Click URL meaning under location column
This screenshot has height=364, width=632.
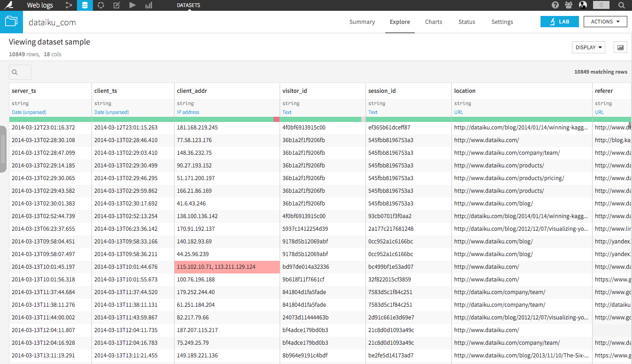tap(458, 112)
